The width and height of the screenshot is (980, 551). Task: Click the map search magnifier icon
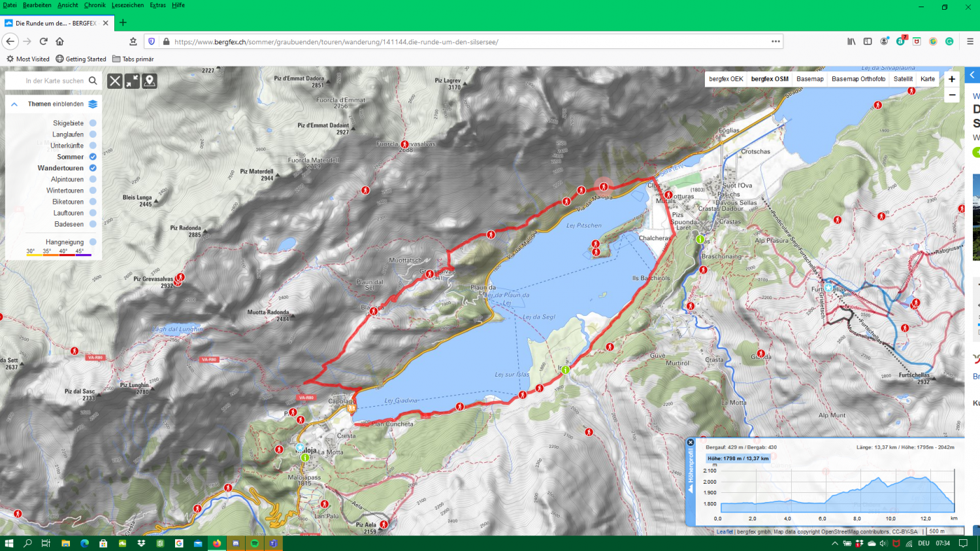pos(93,81)
